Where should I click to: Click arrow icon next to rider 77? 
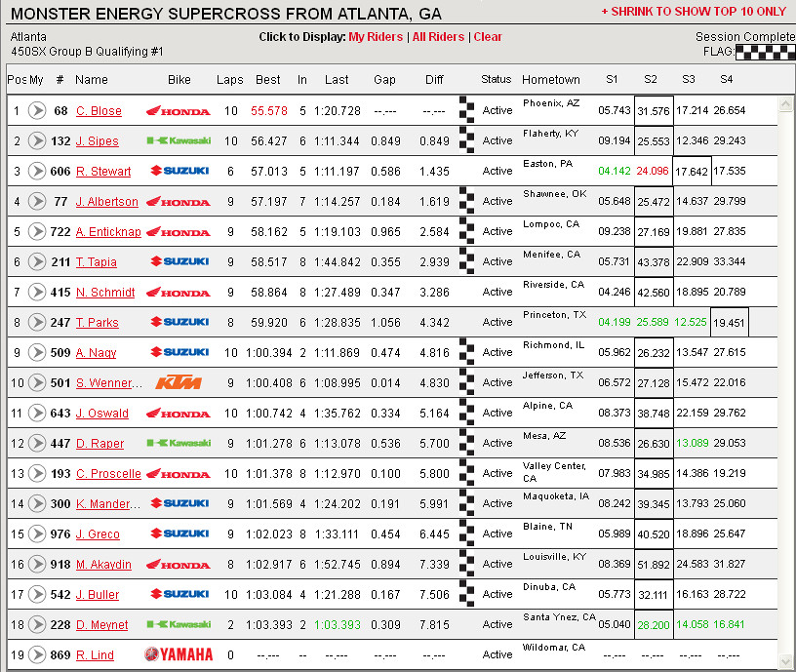pyautogui.click(x=36, y=202)
